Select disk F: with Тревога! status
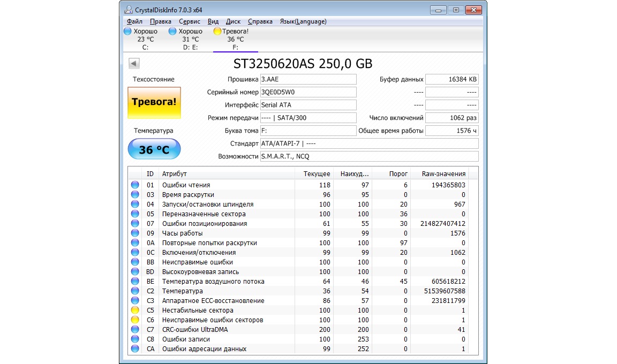617x364 pixels. 235,39
